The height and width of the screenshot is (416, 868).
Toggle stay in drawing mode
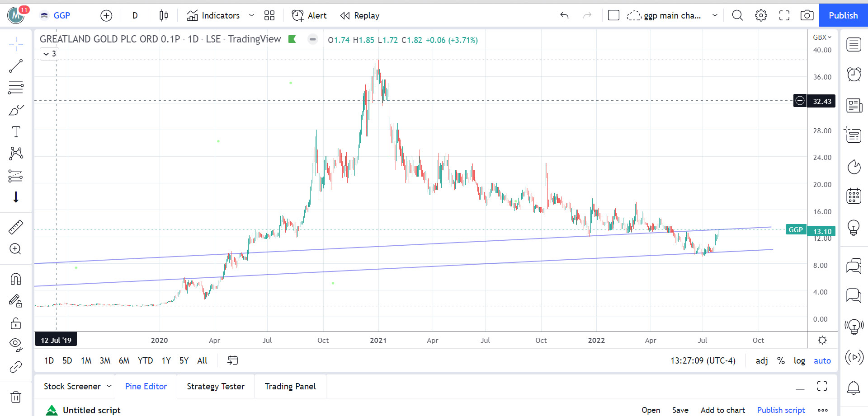(x=16, y=301)
